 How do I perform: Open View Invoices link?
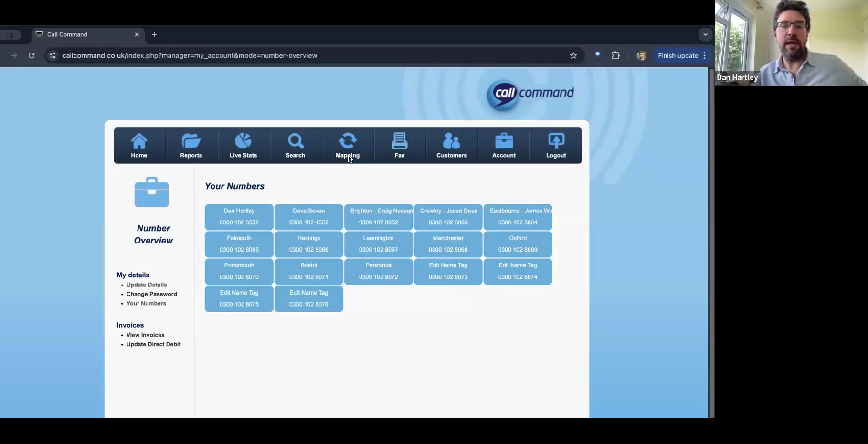pyautogui.click(x=145, y=335)
